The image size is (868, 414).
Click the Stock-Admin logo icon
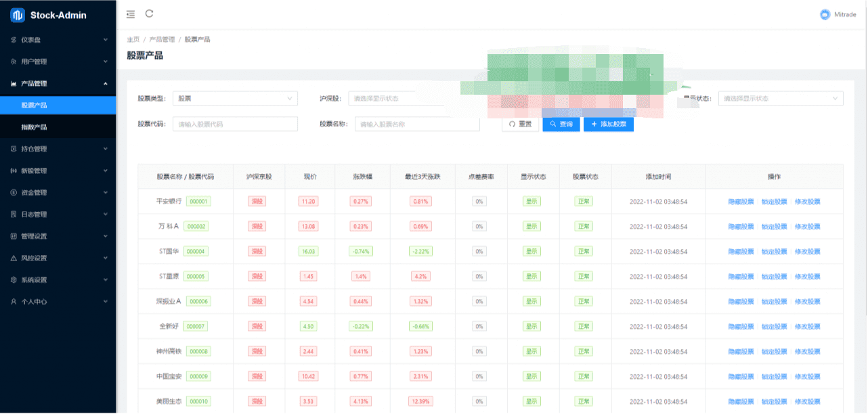click(x=18, y=15)
